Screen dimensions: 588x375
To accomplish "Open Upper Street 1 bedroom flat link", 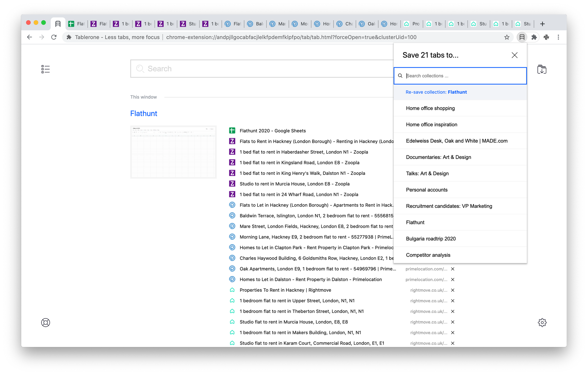I will [x=297, y=301].
